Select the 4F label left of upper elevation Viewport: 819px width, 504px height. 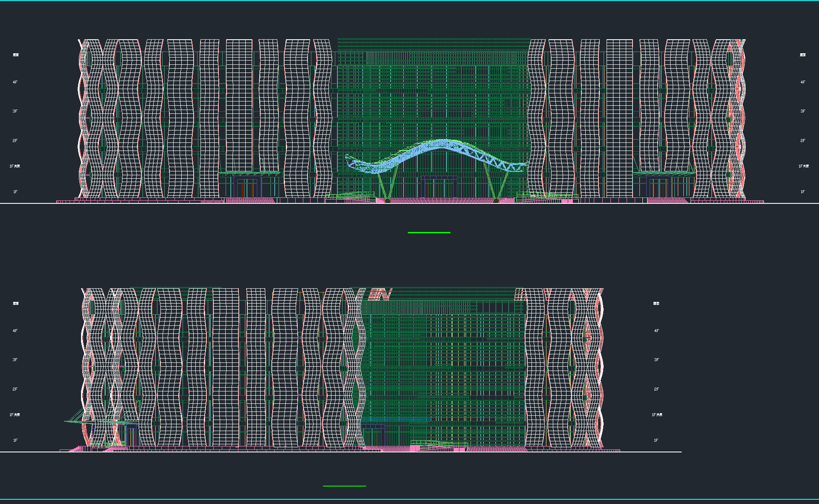pyautogui.click(x=15, y=82)
